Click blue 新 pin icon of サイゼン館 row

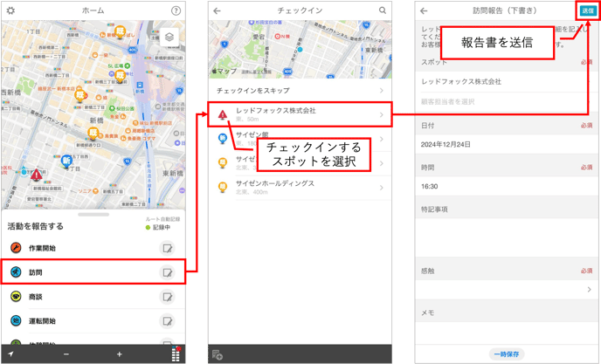(x=222, y=139)
